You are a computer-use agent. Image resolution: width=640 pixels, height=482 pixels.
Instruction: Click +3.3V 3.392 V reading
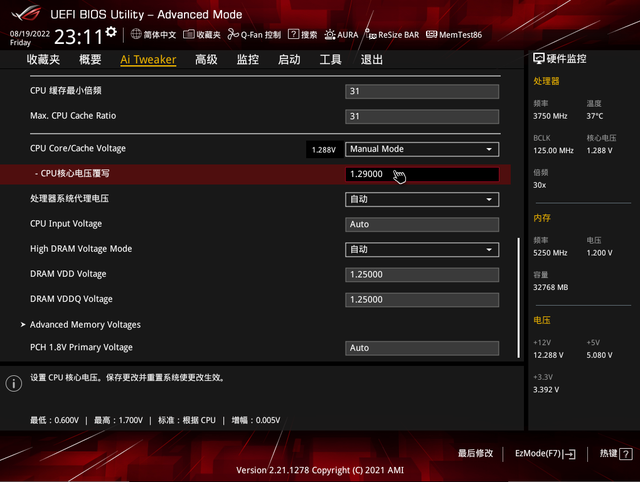click(x=546, y=390)
